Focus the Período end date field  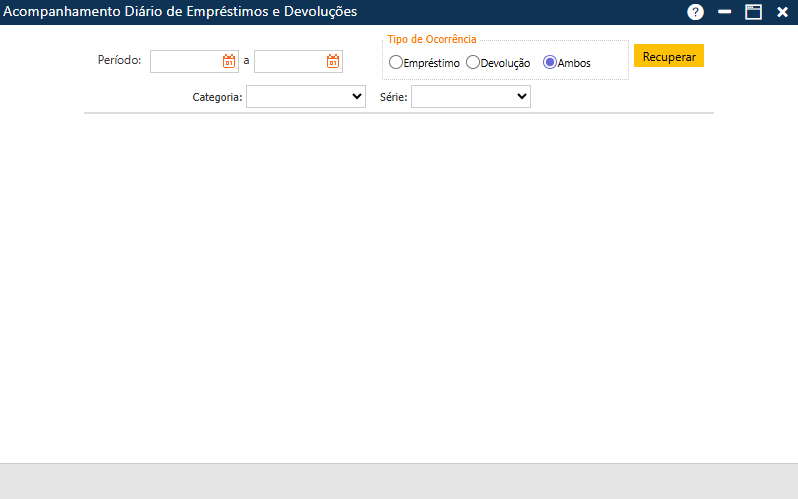coord(289,61)
